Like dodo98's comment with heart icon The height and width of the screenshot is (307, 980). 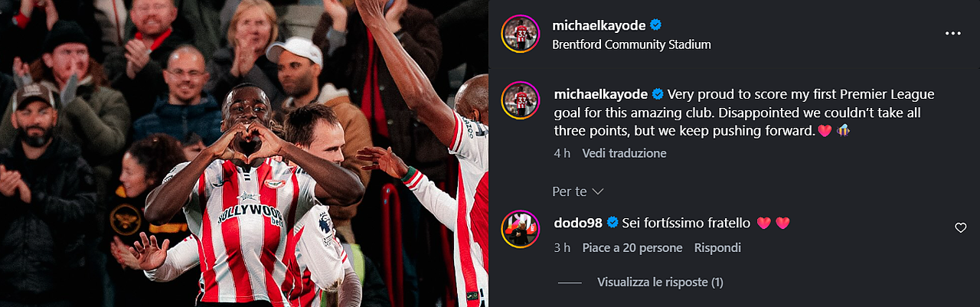point(960,227)
